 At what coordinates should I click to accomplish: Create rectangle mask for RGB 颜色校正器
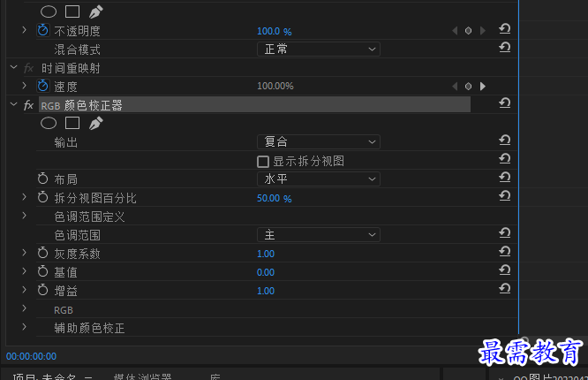72,123
